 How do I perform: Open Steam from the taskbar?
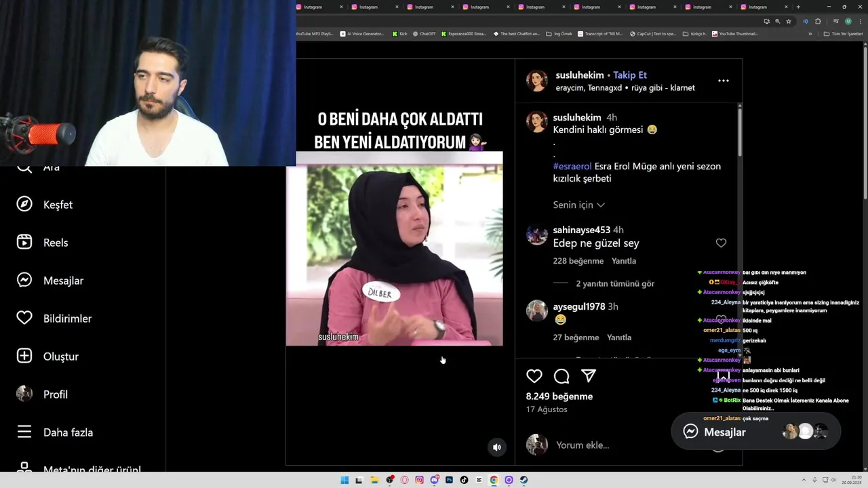[524, 480]
